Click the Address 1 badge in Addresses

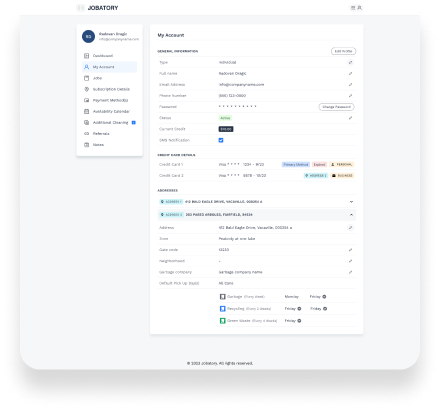171,202
